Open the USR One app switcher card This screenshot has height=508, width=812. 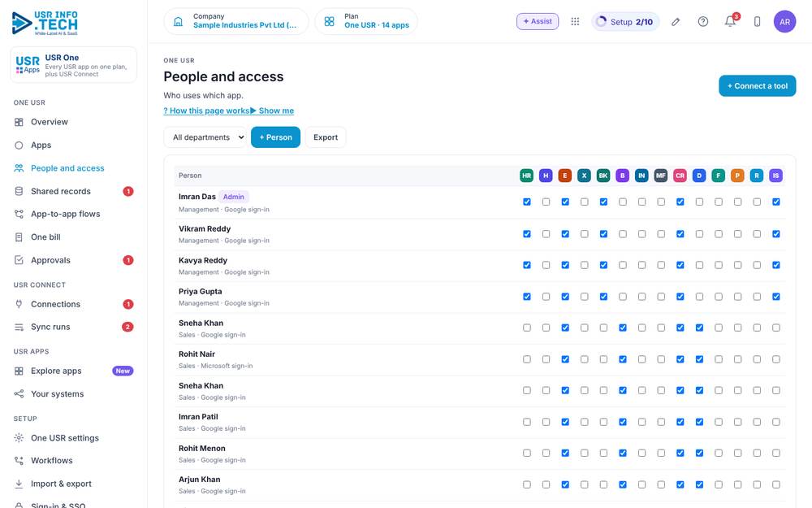74,65
